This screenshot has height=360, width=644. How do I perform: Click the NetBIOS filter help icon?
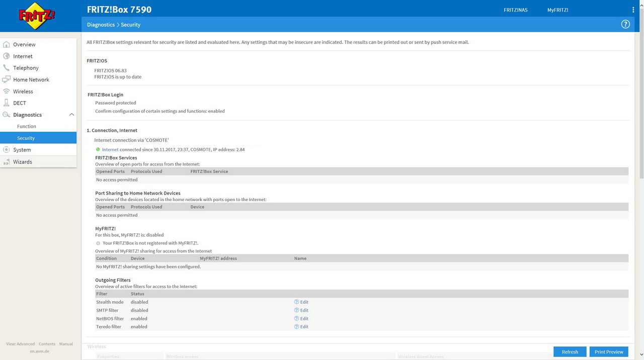click(x=296, y=318)
